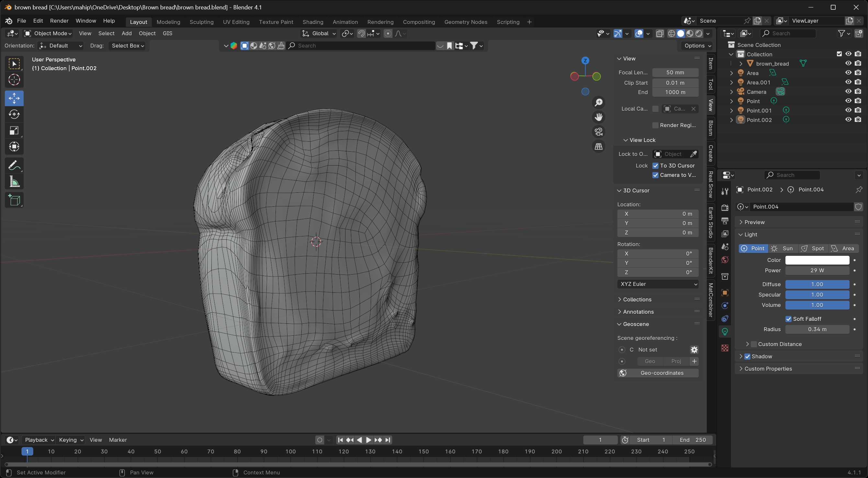
Task: Uncheck Lock To 3D Cursor
Action: 655,166
